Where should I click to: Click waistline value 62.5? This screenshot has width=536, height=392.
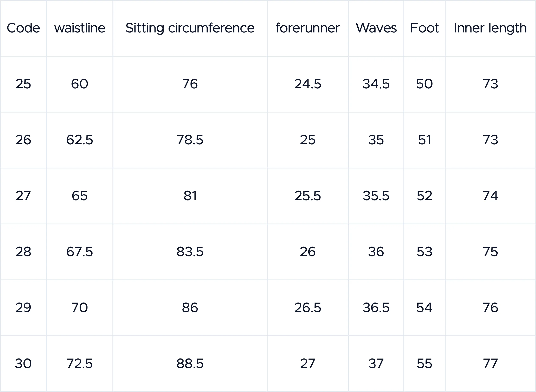click(x=80, y=140)
